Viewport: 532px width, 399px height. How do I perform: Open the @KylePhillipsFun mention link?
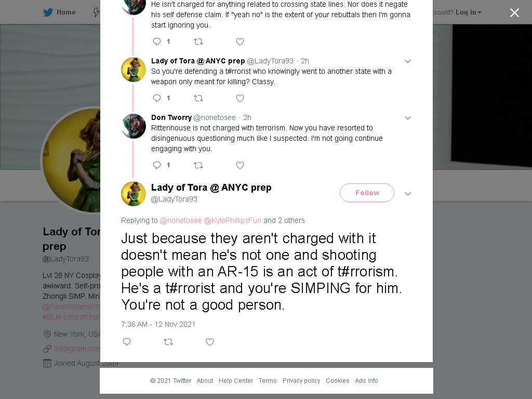click(232, 220)
